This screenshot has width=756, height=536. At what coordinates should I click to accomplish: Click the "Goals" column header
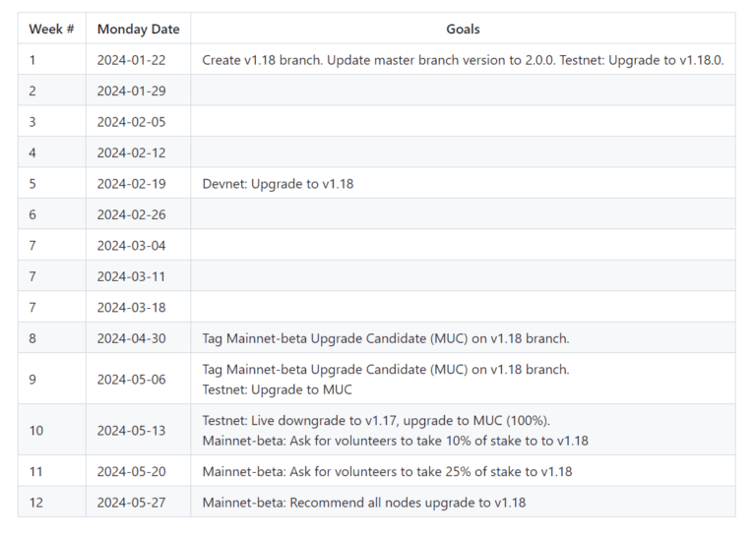463,29
